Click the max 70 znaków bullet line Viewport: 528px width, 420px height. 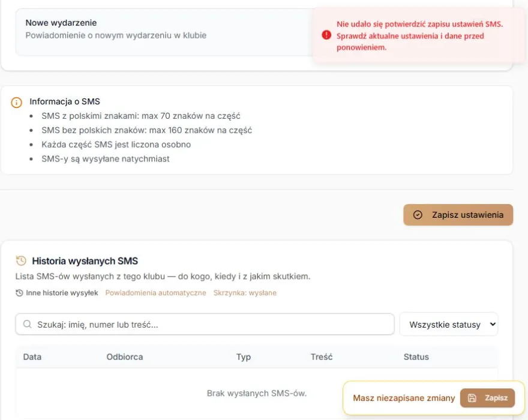pos(141,116)
